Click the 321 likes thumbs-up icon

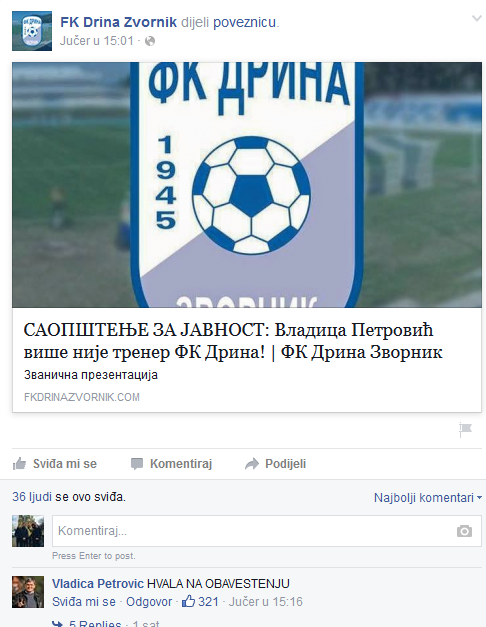click(x=188, y=601)
